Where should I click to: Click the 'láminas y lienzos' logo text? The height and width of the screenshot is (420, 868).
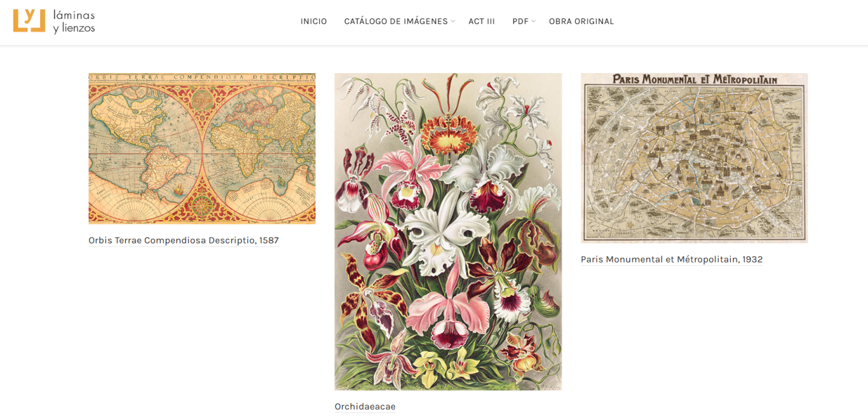tap(74, 22)
